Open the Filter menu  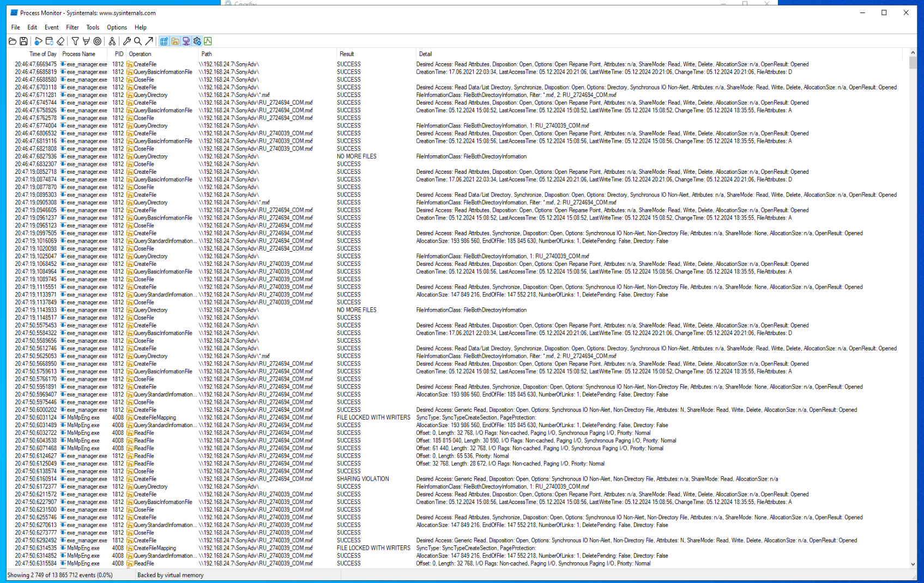(x=73, y=27)
